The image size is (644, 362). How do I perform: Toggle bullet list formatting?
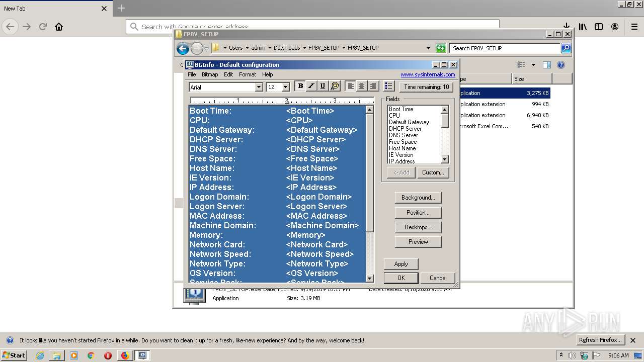coord(389,86)
